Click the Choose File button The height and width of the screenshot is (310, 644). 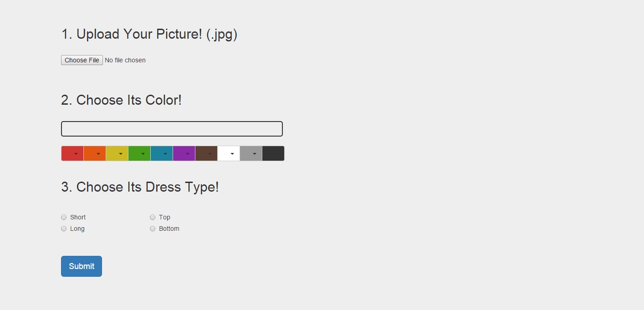pos(82,60)
